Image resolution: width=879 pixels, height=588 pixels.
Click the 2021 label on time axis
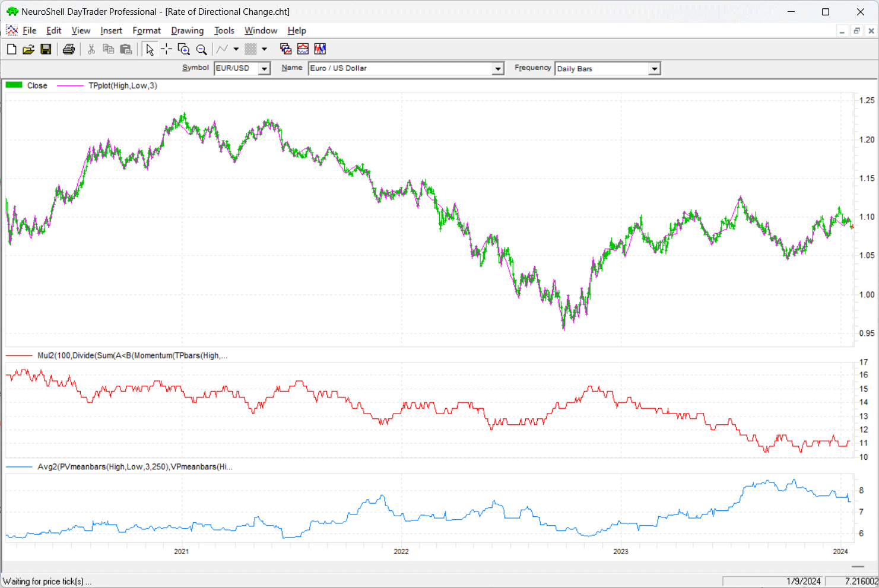182,552
